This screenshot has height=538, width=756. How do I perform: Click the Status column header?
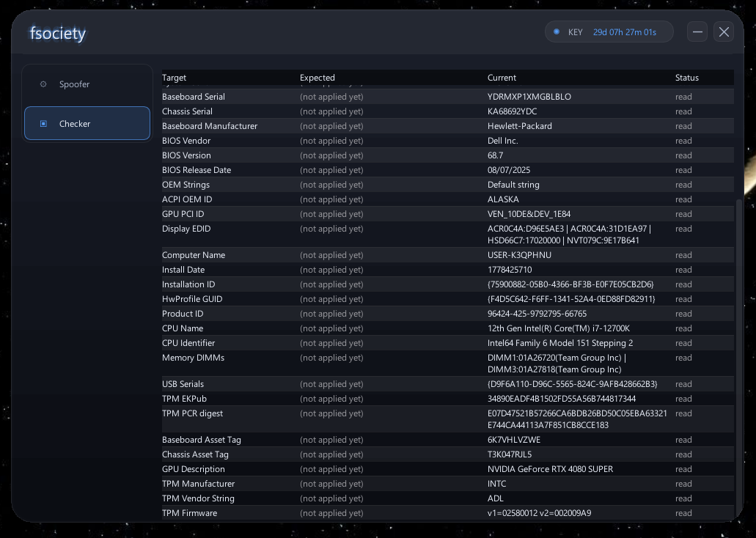(x=686, y=78)
